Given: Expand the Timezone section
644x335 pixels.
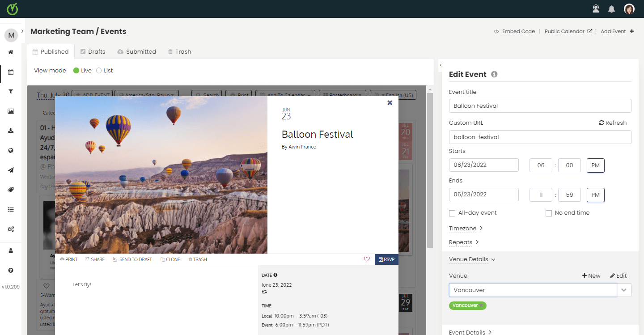Looking at the screenshot, I should click(462, 228).
